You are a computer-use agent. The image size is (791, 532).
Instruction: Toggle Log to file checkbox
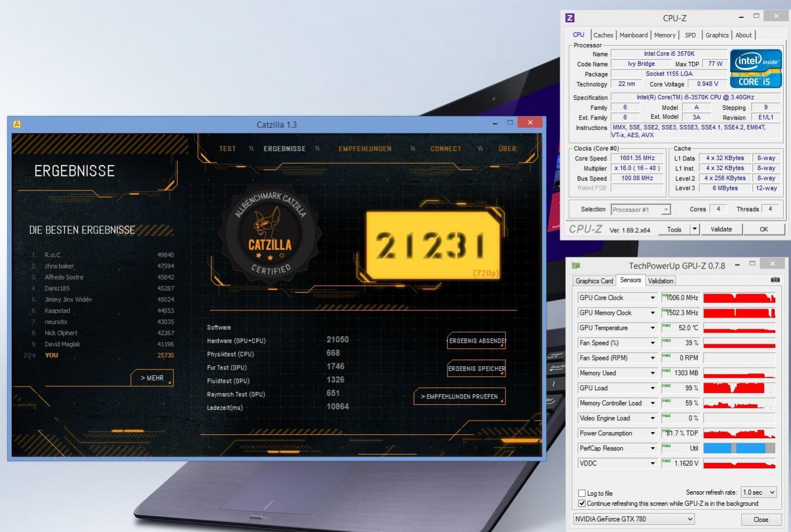pyautogui.click(x=582, y=493)
